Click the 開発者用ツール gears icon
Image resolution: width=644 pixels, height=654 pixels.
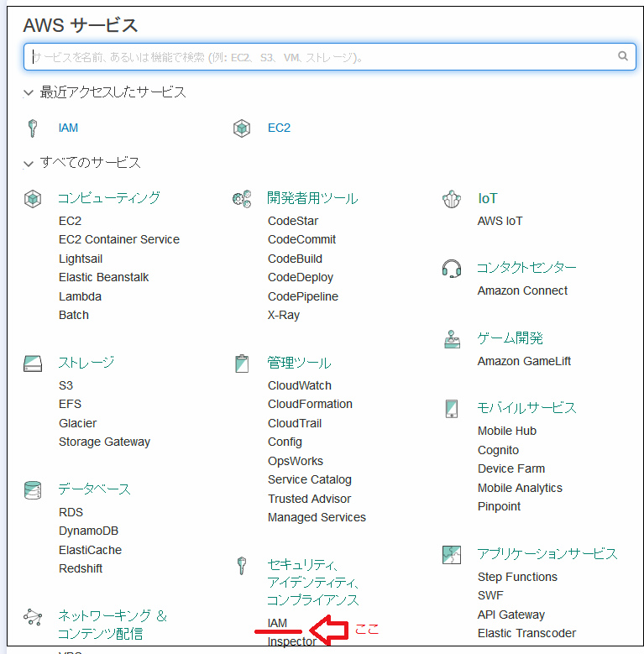coord(242,199)
